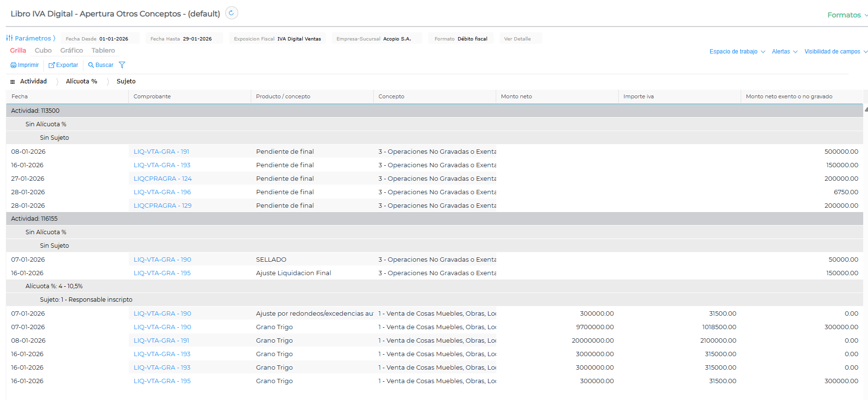Open the Alertas dropdown
868x400 pixels.
point(784,52)
